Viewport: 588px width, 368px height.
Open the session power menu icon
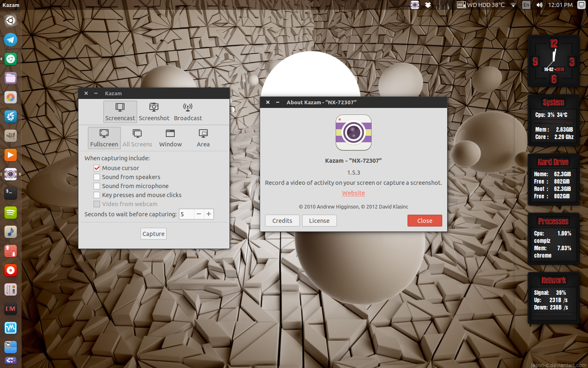click(x=581, y=5)
